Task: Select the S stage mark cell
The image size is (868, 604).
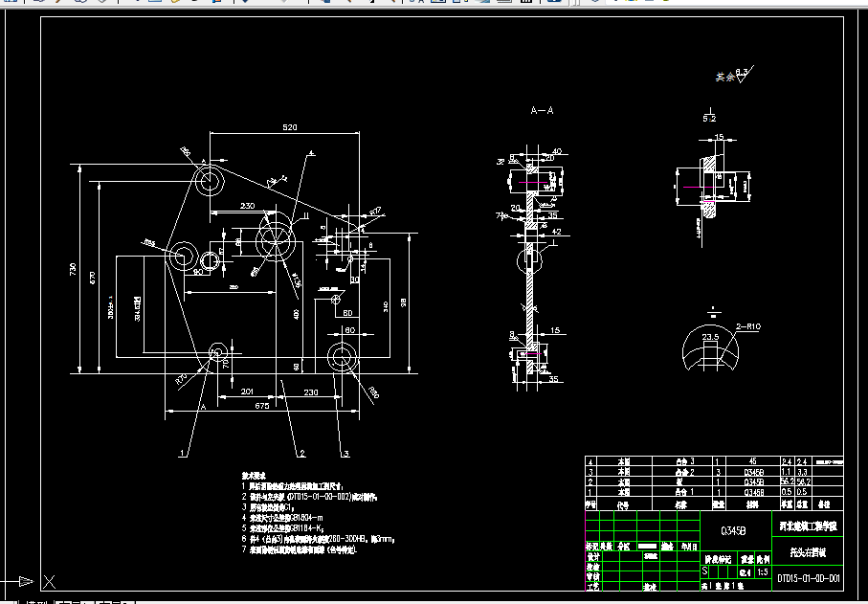Action: point(704,571)
